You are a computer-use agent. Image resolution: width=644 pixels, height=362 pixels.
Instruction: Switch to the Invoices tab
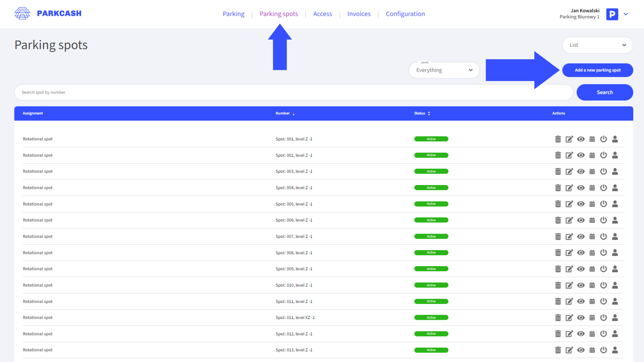coord(359,14)
